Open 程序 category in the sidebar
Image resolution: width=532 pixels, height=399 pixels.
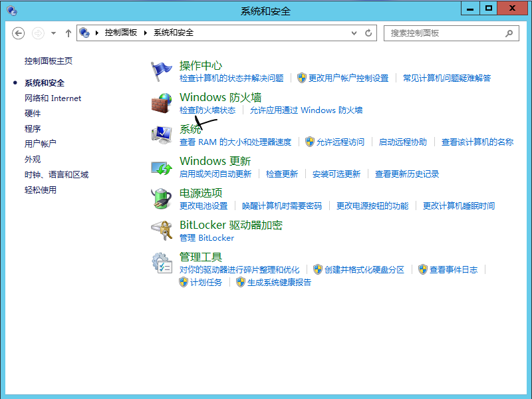tap(33, 128)
